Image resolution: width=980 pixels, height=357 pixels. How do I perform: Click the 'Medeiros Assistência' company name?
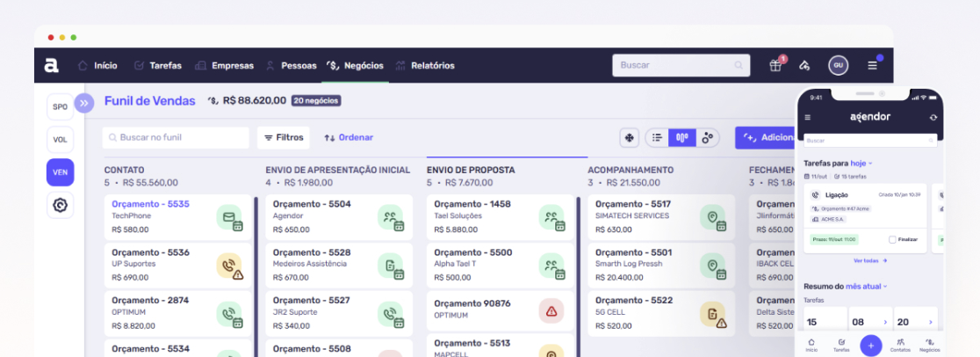310,265
